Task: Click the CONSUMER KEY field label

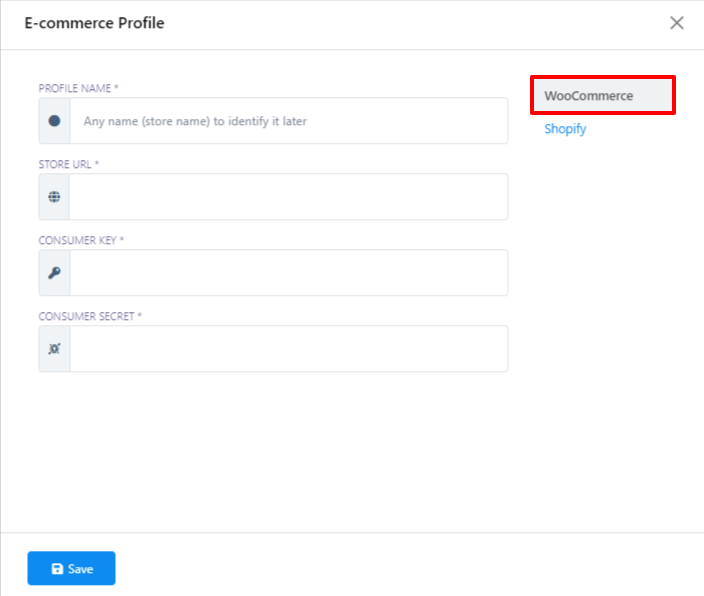Action: pos(78,240)
